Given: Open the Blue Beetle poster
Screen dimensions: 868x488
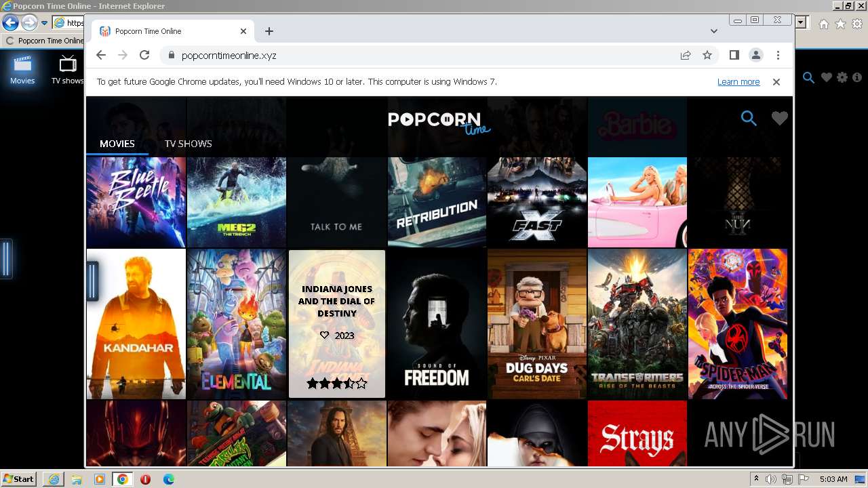Looking at the screenshot, I should 136,202.
